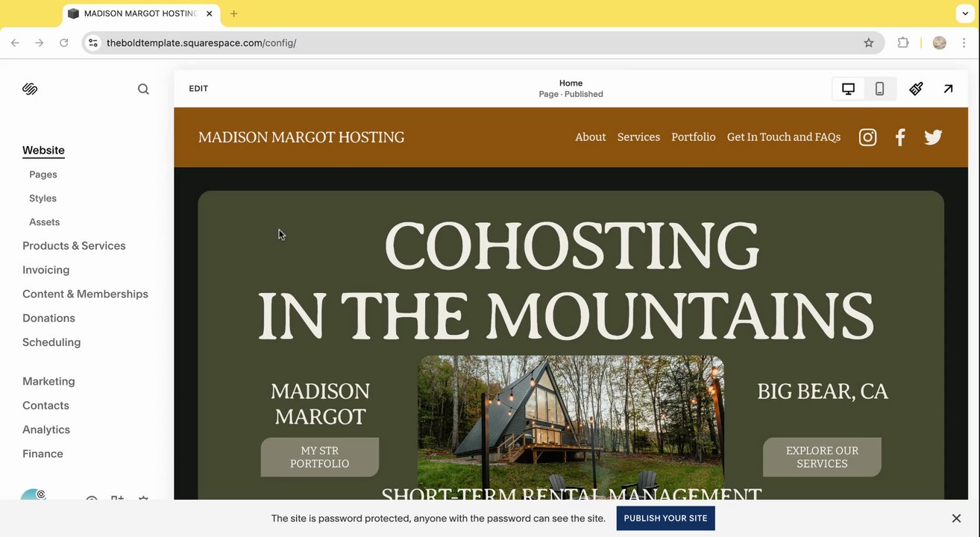Open the Facebook icon in site header
This screenshot has height=537, width=980.
[900, 137]
